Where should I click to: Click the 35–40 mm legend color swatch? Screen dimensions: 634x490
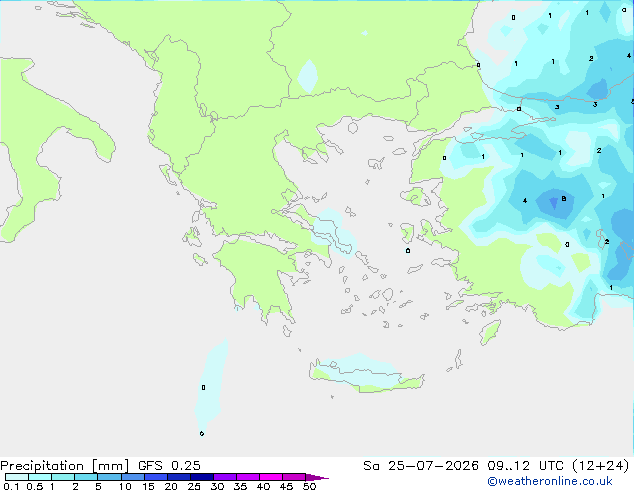(x=248, y=477)
